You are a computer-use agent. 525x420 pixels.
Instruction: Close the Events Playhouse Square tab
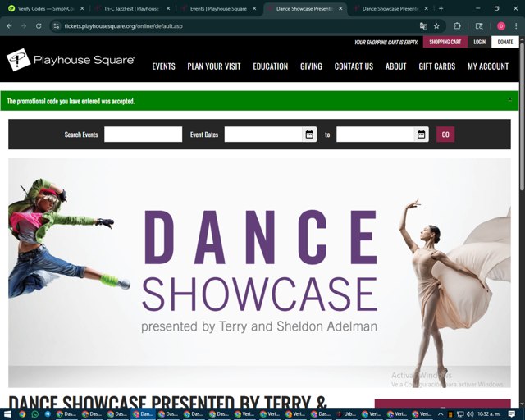tap(254, 9)
